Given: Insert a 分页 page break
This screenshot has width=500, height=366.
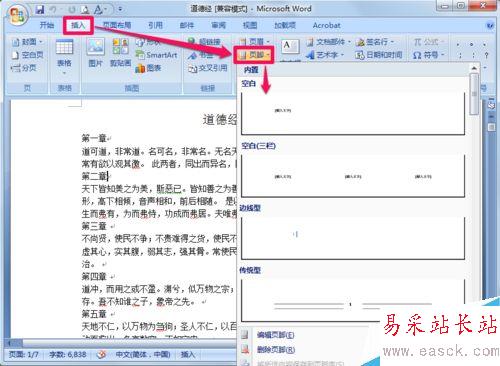Looking at the screenshot, I should (x=24, y=68).
